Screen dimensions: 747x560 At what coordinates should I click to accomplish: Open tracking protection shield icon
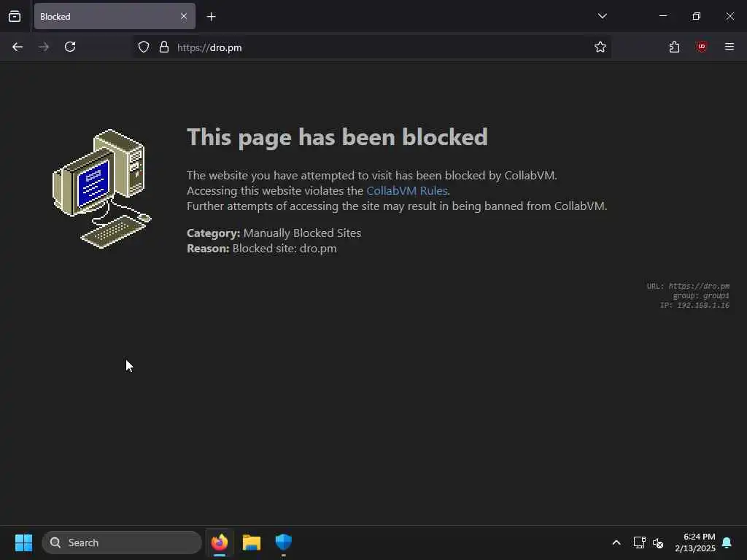coord(144,47)
